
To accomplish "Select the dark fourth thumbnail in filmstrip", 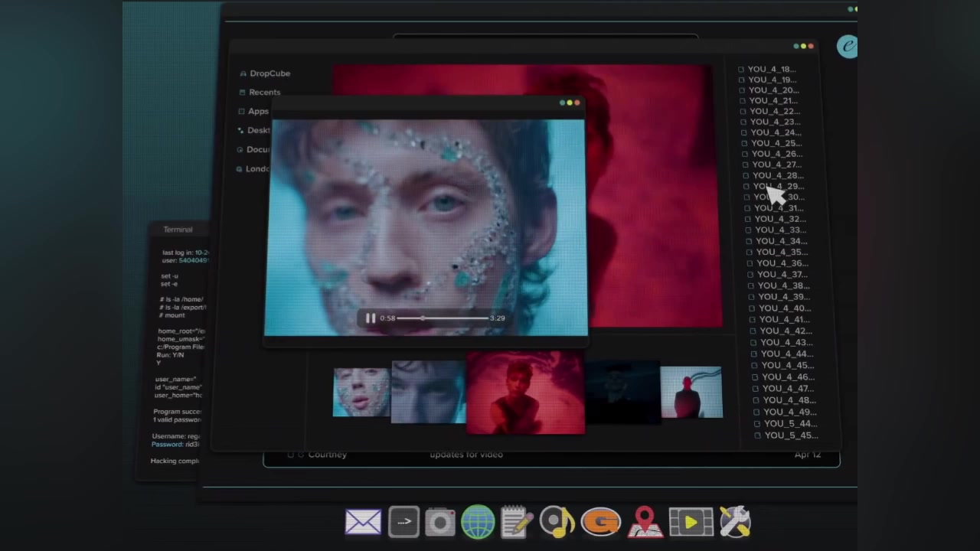I will pos(622,392).
